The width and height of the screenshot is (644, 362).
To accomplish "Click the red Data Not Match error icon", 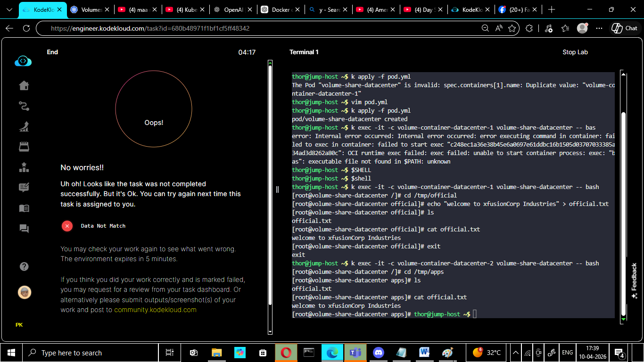I will 67,226.
